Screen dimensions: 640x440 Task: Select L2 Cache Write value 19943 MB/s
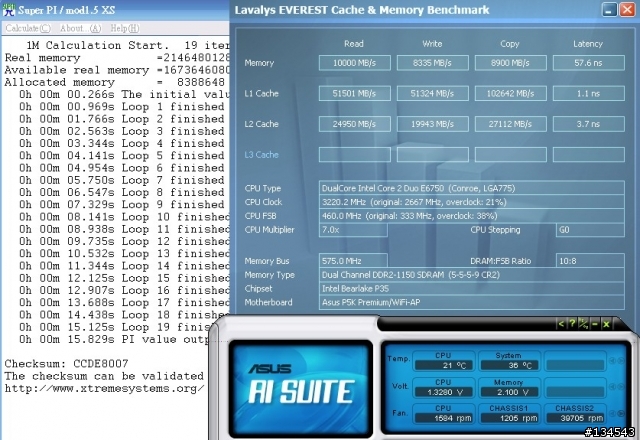pyautogui.click(x=432, y=124)
